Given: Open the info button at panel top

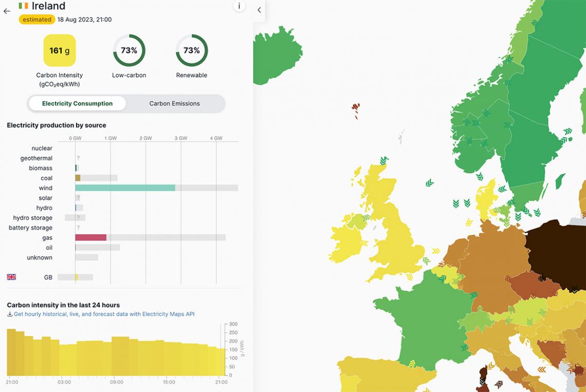Looking at the screenshot, I should [239, 6].
